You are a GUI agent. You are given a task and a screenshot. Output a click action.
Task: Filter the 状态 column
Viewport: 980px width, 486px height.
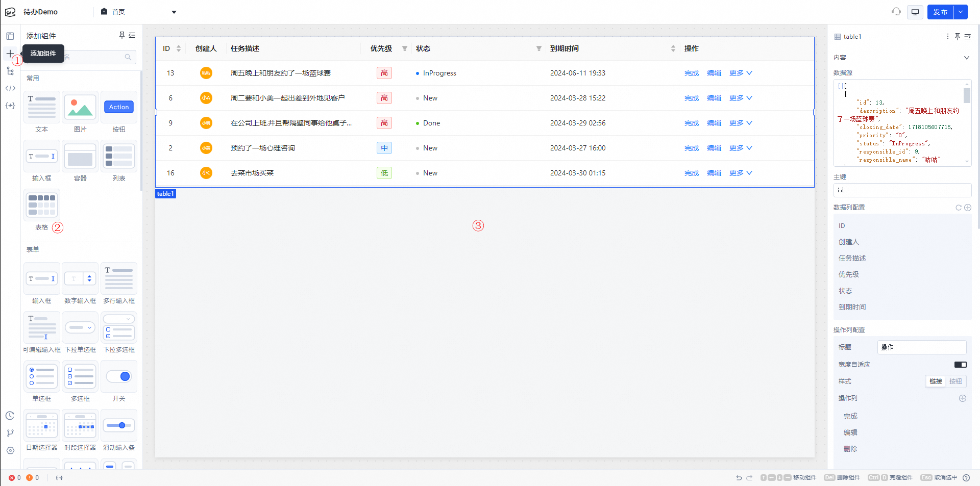click(539, 48)
